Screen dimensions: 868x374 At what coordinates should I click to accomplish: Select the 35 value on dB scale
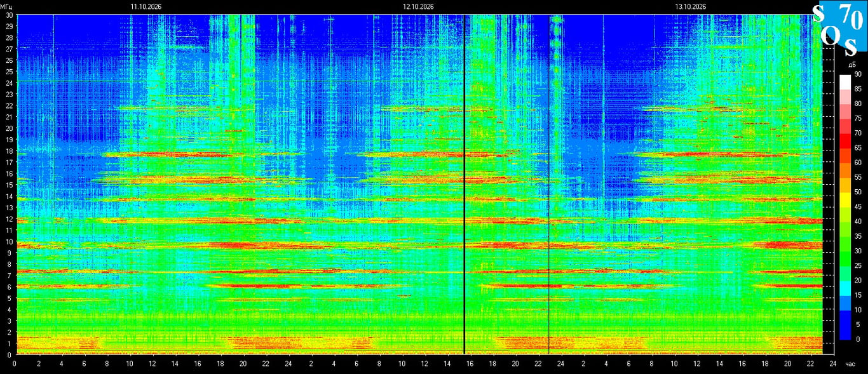pyautogui.click(x=857, y=236)
